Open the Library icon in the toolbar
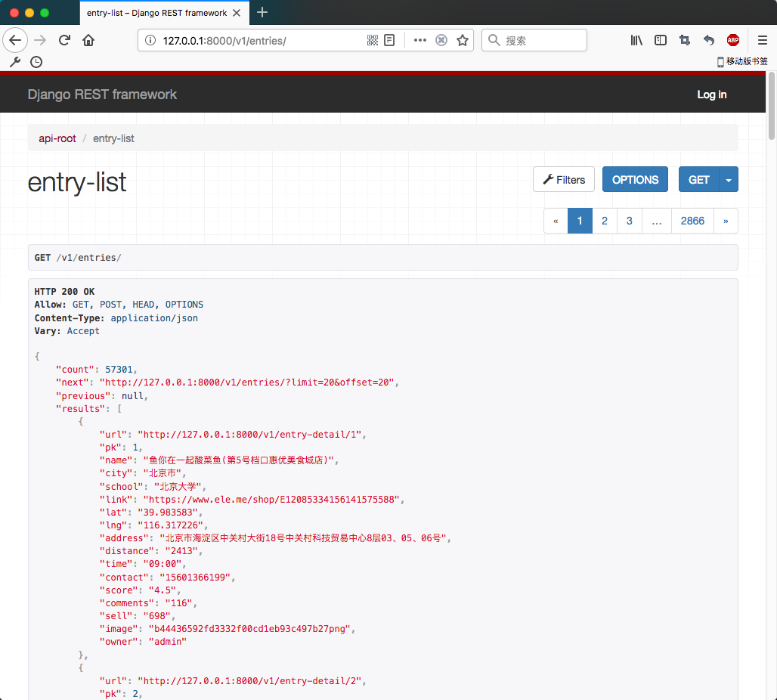 (x=636, y=40)
